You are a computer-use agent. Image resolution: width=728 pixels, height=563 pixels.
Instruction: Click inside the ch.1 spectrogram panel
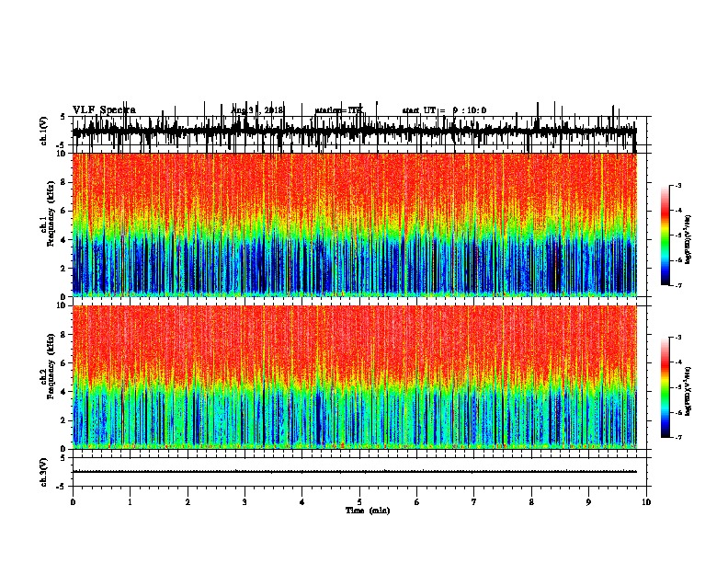[x=354, y=224]
